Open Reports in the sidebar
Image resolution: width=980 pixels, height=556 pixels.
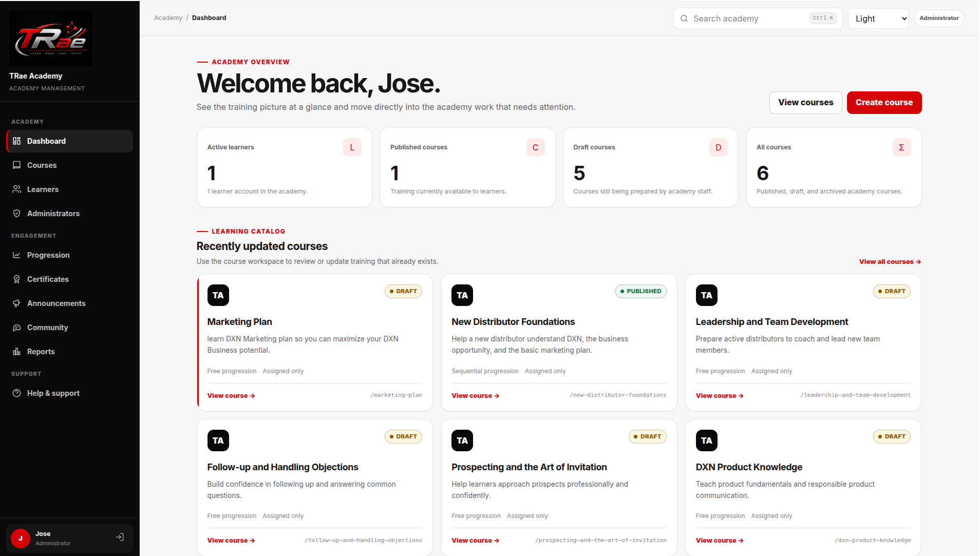tap(70, 352)
